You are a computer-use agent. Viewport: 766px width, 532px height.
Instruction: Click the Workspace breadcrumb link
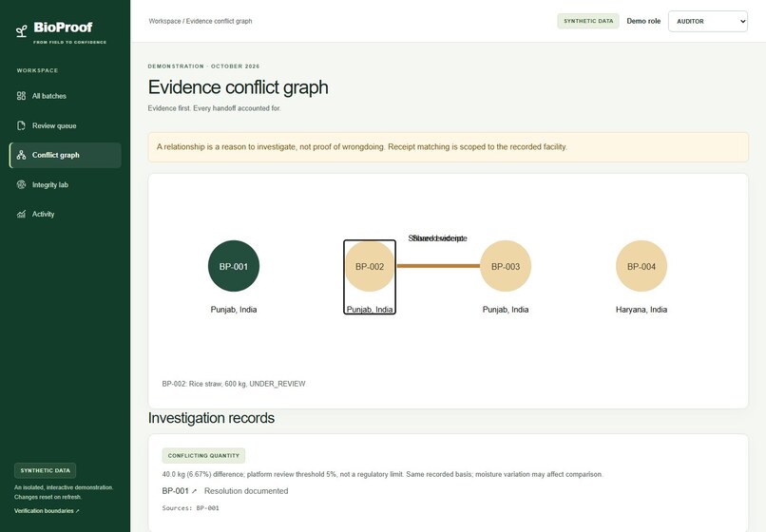tap(164, 21)
